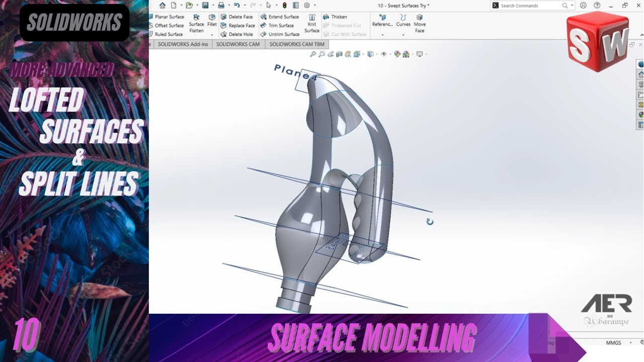Open the user login account icon
Viewport: 644px width, 362px height.
[583, 6]
